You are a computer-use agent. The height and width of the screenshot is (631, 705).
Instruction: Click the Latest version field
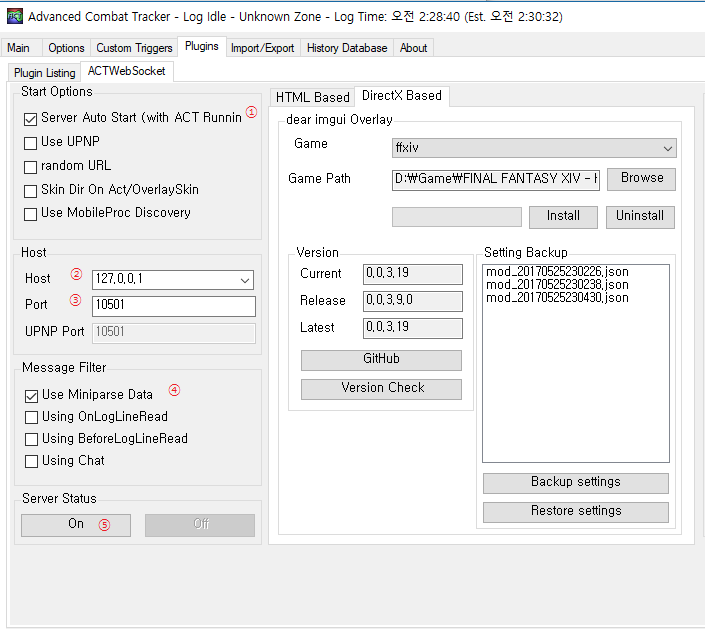(x=413, y=328)
